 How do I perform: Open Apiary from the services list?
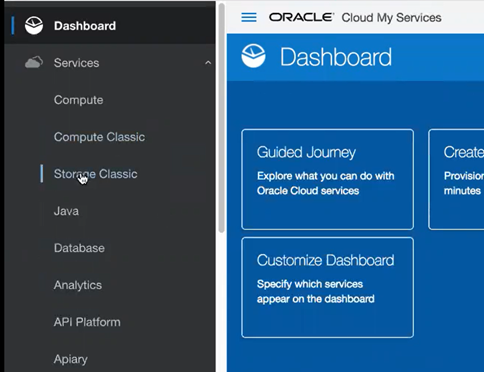71,359
